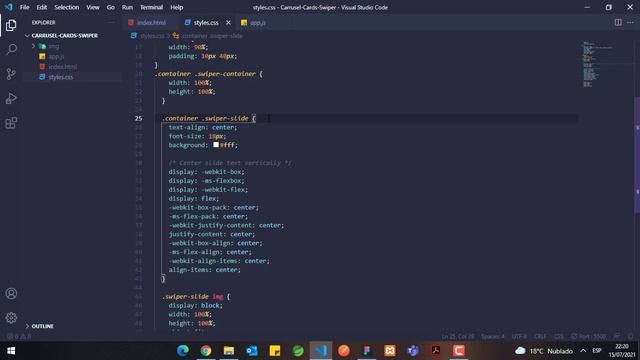Launch Google Chrome from taskbar

point(206,351)
